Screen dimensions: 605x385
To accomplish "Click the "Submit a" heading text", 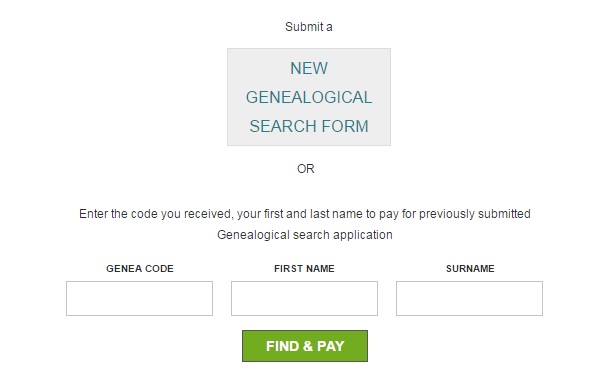I will pos(309,27).
